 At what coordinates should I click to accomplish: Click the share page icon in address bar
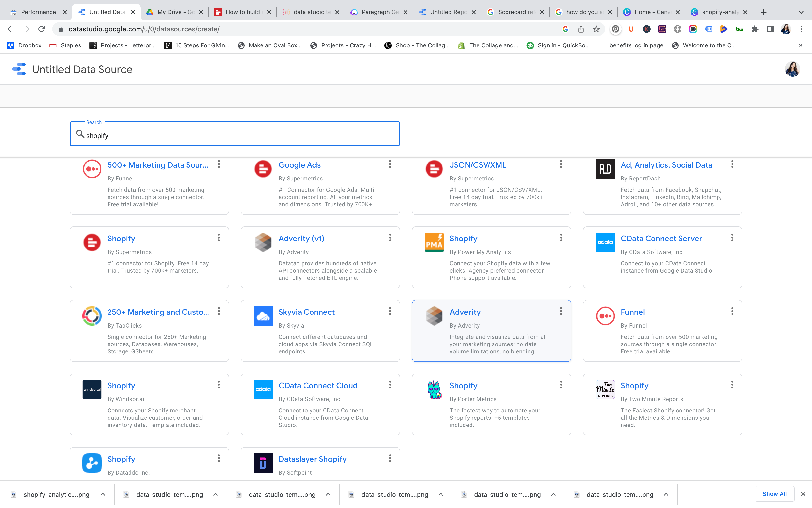(581, 29)
